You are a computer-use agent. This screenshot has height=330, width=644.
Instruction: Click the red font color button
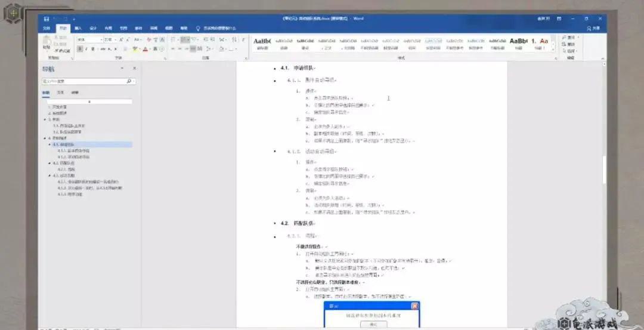coord(145,49)
